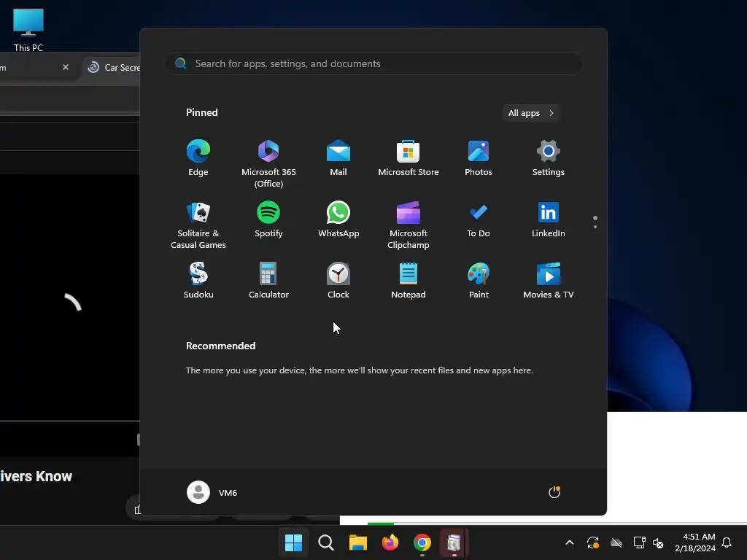Open Settings from Start menu
The image size is (747, 560).
[549, 158]
